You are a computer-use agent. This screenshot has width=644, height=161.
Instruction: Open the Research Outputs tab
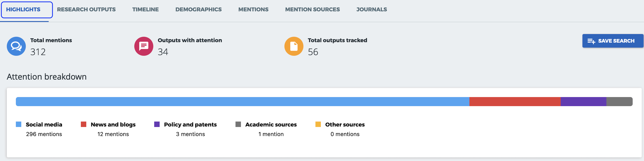86,10
